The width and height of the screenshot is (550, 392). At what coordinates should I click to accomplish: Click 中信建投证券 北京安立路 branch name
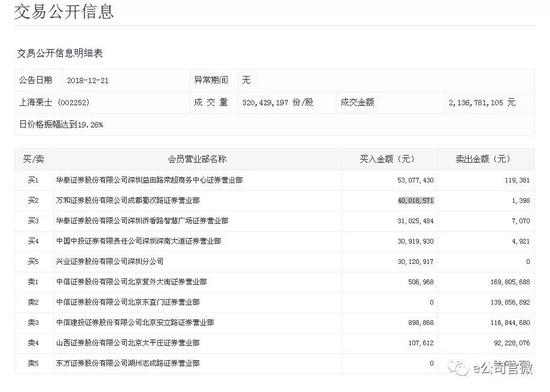[x=135, y=322]
